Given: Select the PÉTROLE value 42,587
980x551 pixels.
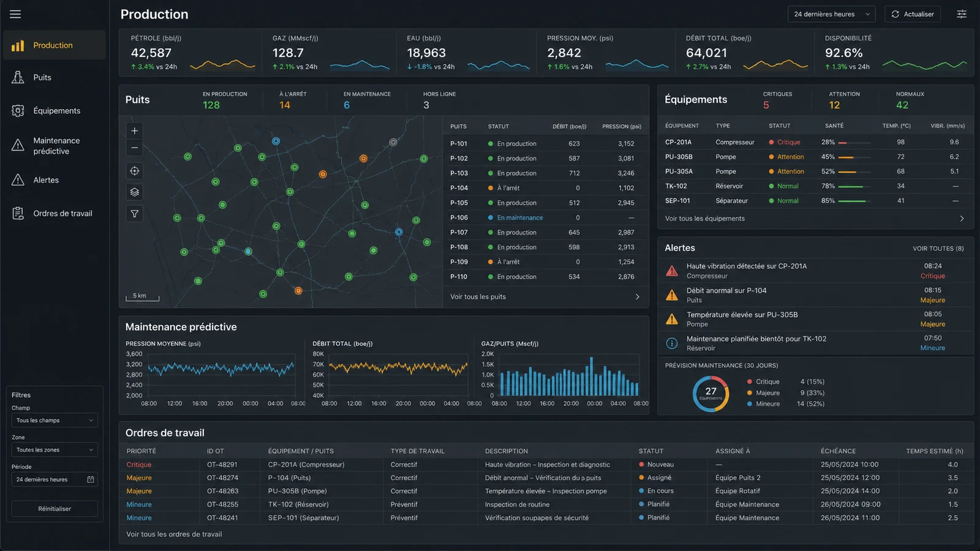Looking at the screenshot, I should (151, 53).
